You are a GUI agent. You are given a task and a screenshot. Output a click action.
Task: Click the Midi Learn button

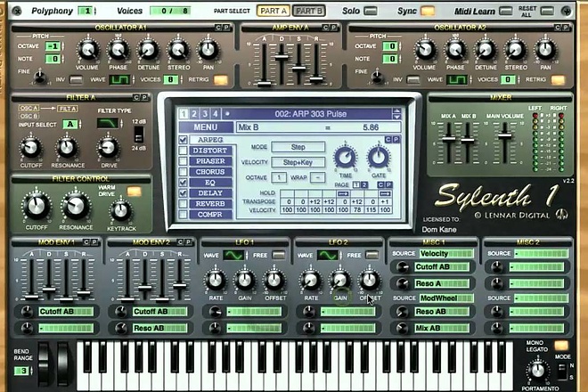(x=505, y=12)
